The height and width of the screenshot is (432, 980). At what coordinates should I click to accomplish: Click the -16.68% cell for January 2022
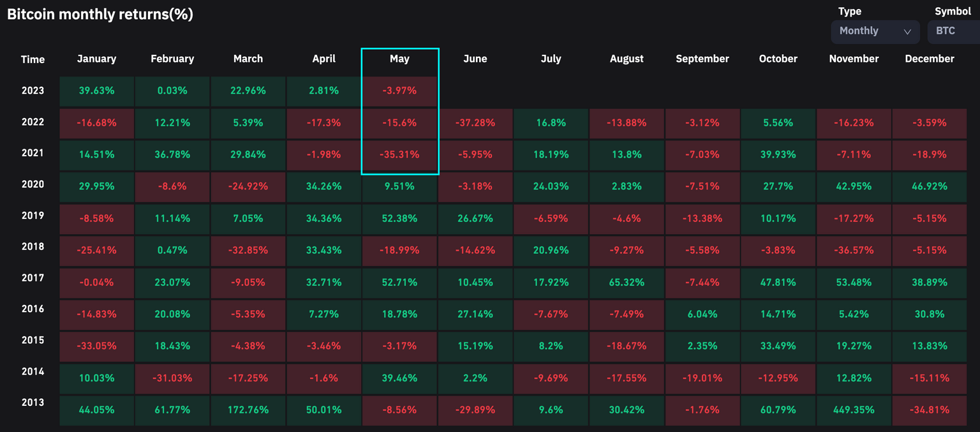tap(97, 123)
